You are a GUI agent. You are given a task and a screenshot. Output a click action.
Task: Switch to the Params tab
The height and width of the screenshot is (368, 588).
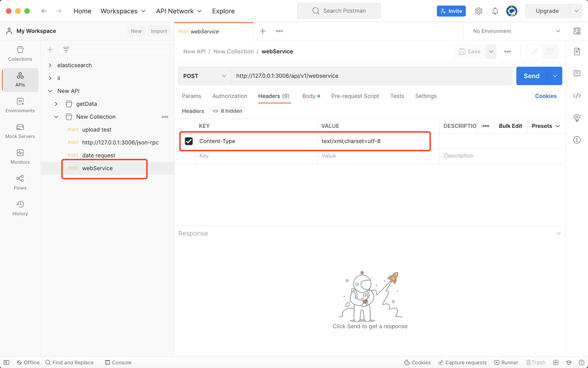[192, 96]
